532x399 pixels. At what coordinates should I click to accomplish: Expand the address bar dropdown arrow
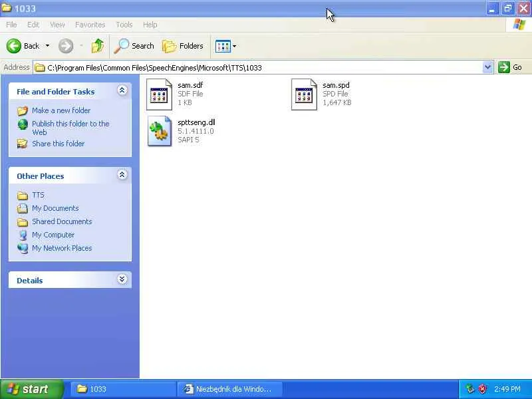point(487,67)
